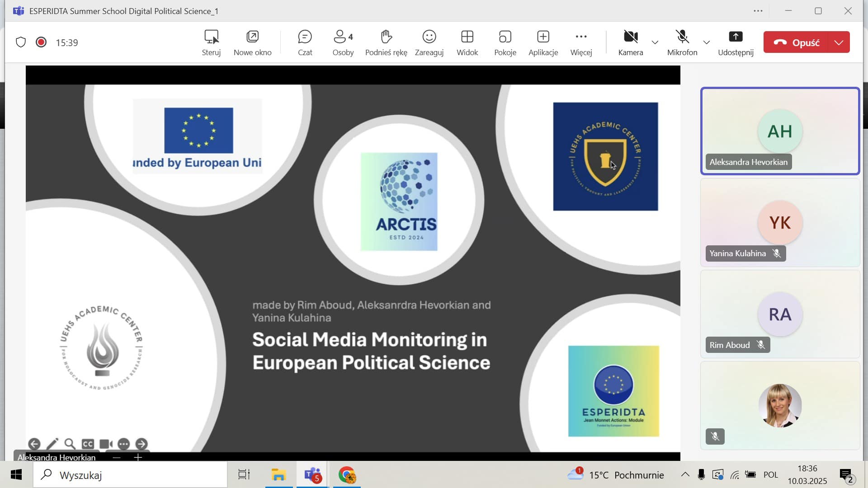Go to previous slide arrow
The width and height of the screenshot is (868, 488).
pos(34,444)
